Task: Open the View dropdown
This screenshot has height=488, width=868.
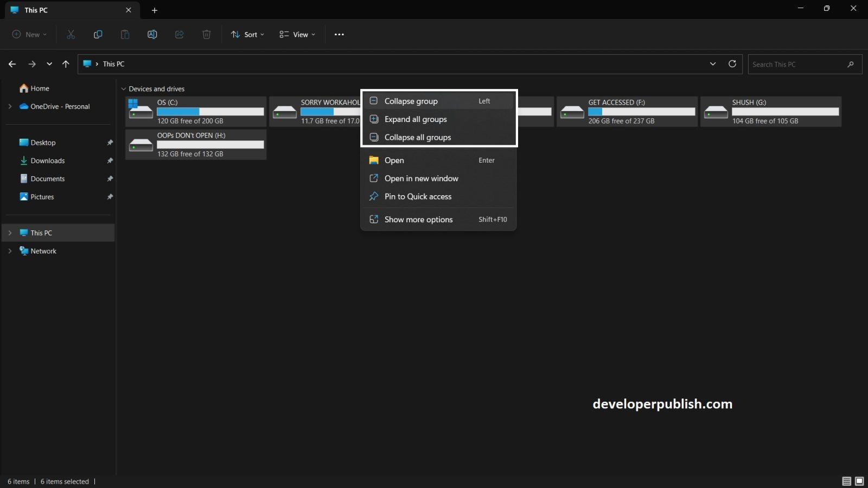Action: 296,34
